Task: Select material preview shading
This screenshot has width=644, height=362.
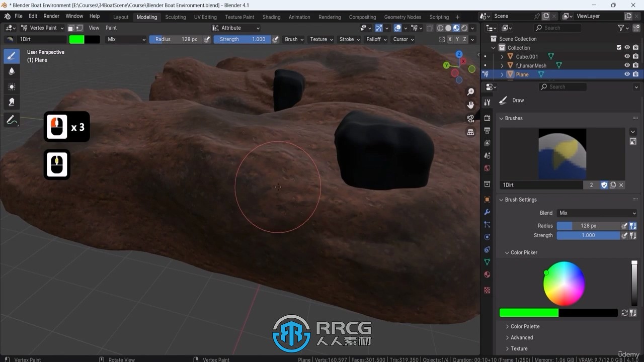Action: 456,28
